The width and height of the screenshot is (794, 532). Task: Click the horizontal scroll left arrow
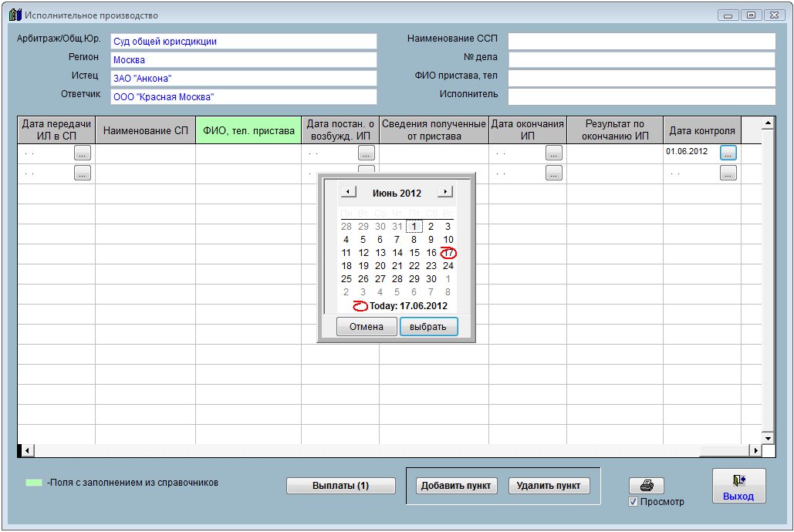pos(28,450)
